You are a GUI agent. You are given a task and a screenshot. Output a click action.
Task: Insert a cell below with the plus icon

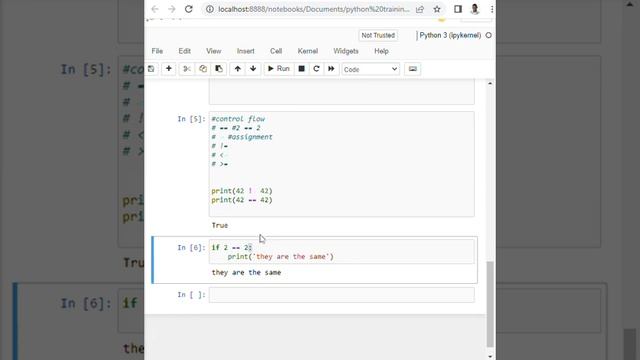[169, 69]
